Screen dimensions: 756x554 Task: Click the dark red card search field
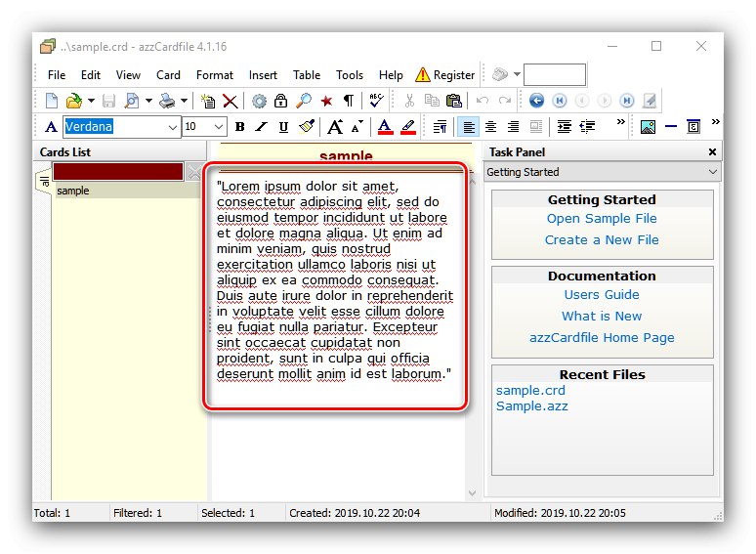(118, 171)
